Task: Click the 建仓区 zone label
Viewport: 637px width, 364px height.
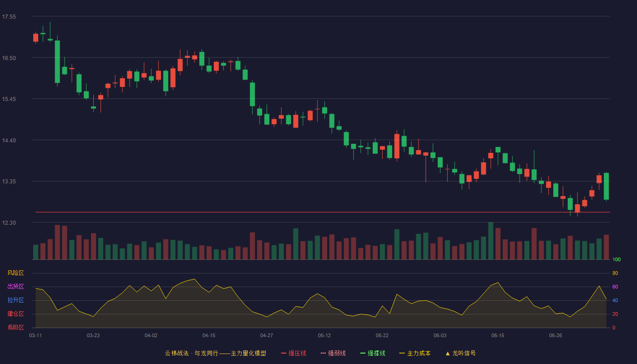Action: tap(15, 314)
